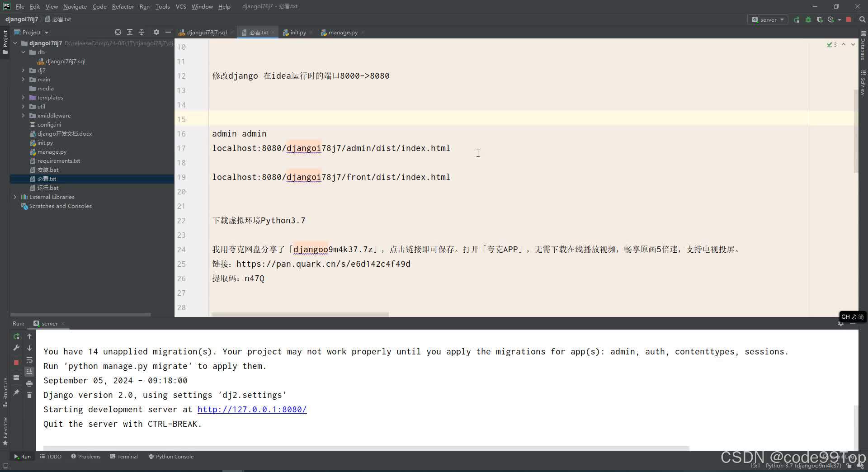Select opened file in Project view

118,32
